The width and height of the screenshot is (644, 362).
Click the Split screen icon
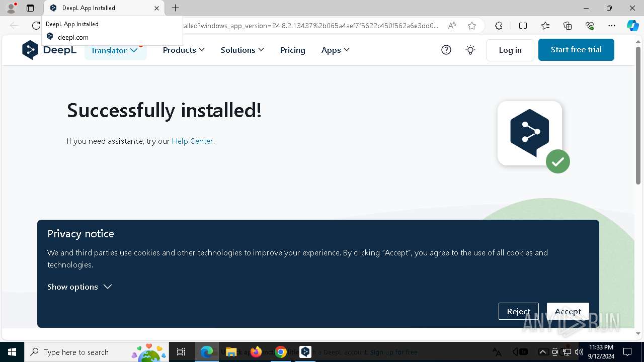[523, 26]
